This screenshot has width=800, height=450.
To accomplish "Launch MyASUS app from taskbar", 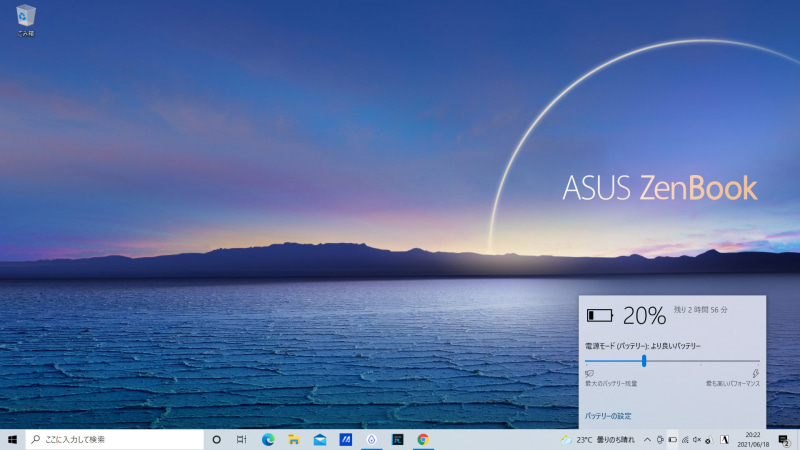I will [x=345, y=439].
